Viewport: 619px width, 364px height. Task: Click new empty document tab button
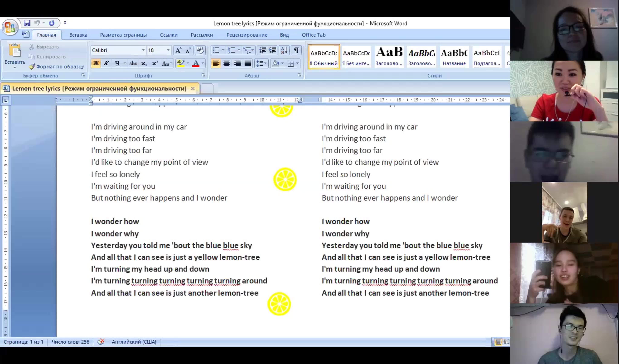pos(207,88)
